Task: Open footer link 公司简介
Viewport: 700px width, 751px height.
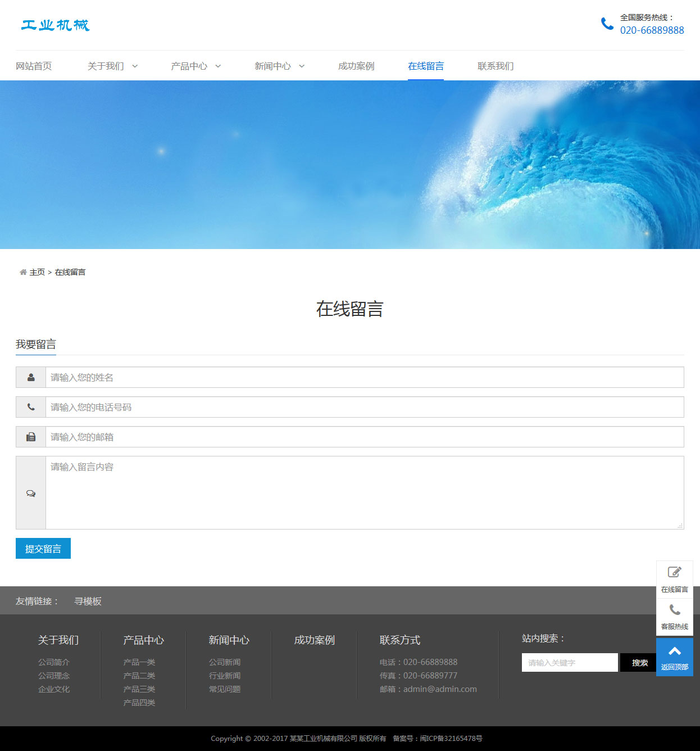Action: (54, 662)
